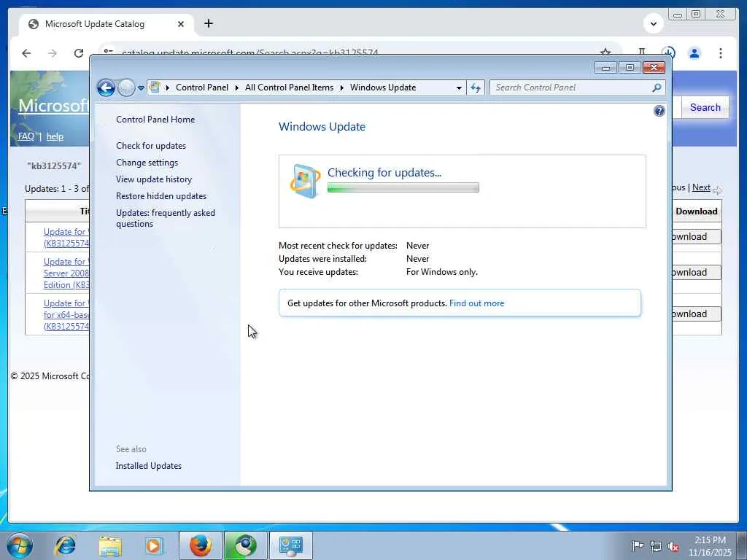Switch to Firefox in taskbar
Image resolution: width=747 pixels, height=560 pixels.
(201, 545)
